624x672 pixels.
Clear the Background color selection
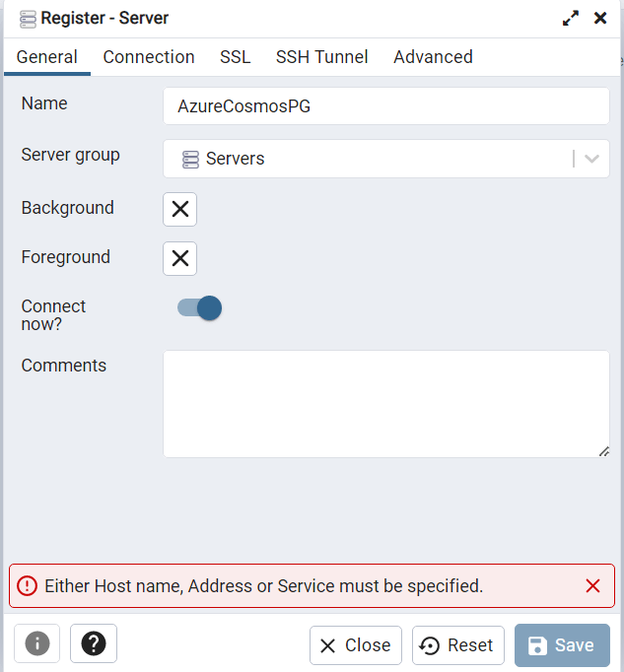(180, 209)
